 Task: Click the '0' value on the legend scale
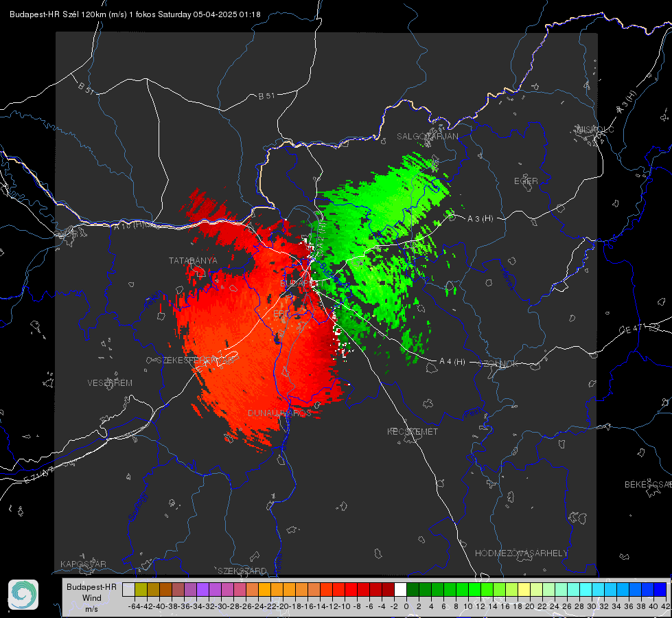click(x=406, y=606)
